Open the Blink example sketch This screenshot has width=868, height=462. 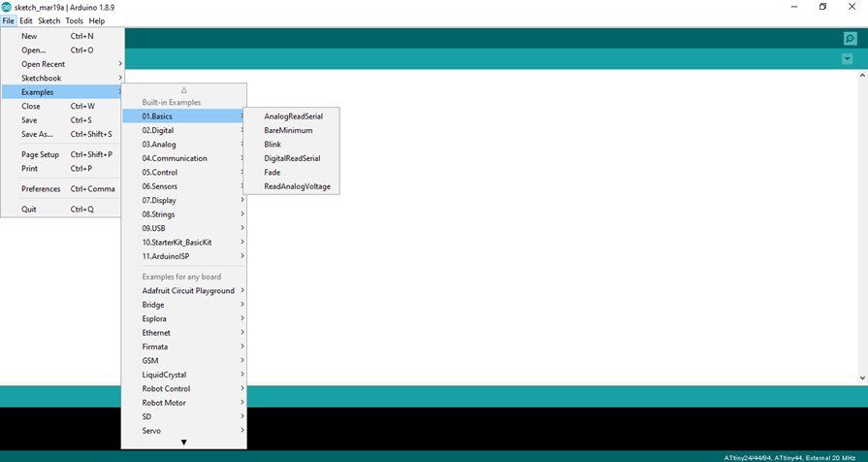tap(292, 144)
